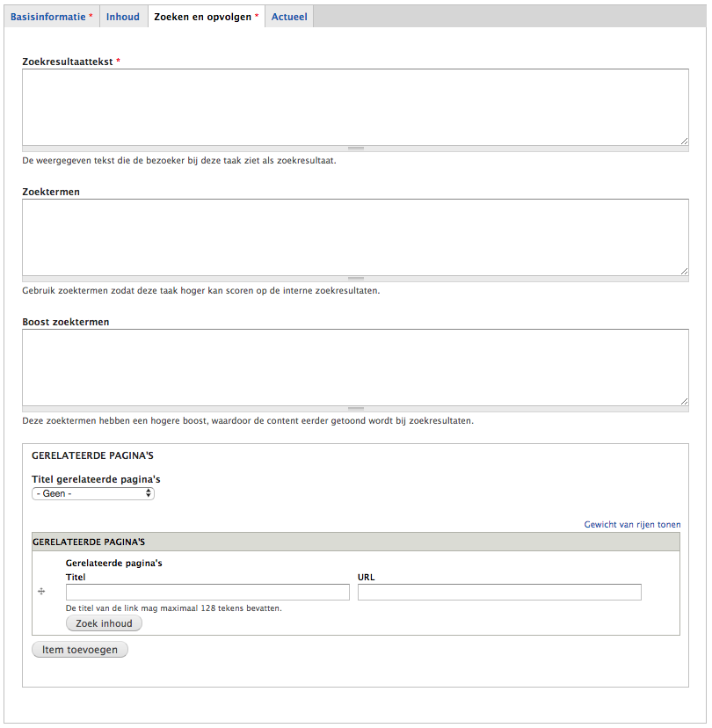Image resolution: width=712 pixels, height=728 pixels.
Task: Focus the related page Titel input field
Action: pos(207,592)
